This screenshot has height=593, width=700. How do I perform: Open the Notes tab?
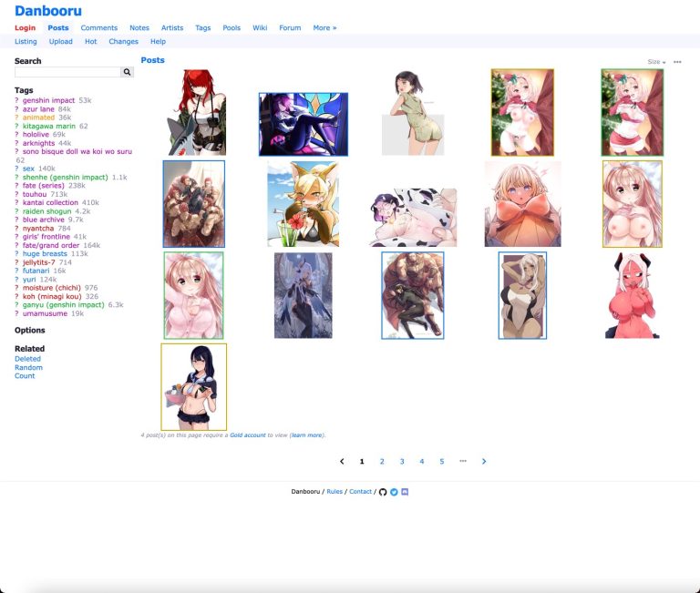coord(139,27)
